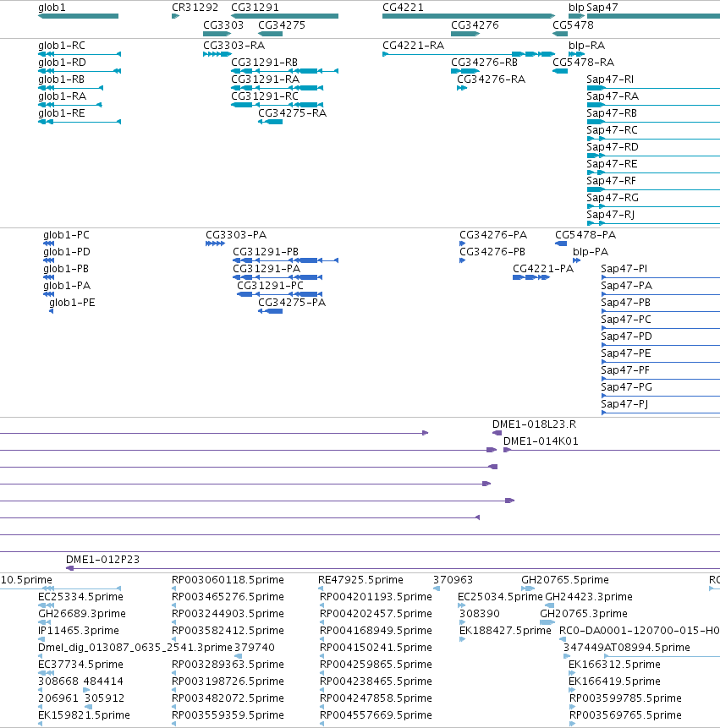Click EST RP003569765.5prime
Image resolution: width=720 pixels, height=728 pixels.
(x=626, y=715)
